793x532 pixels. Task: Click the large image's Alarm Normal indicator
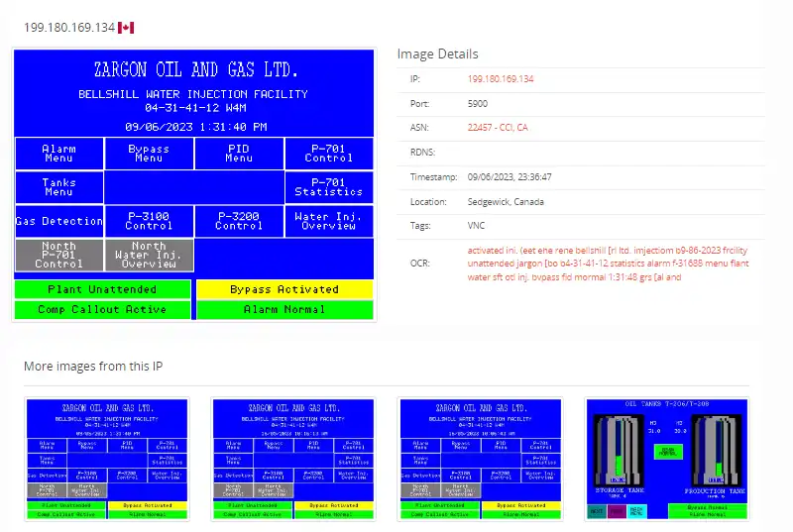284,310
